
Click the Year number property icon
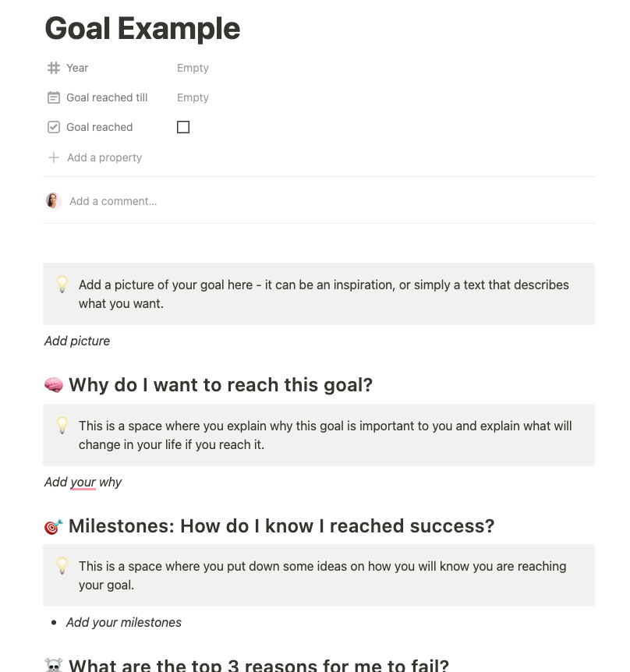[x=54, y=68]
